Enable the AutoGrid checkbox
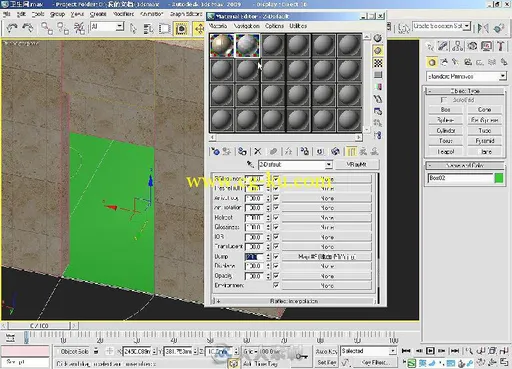The width and height of the screenshot is (512, 369). coord(444,100)
